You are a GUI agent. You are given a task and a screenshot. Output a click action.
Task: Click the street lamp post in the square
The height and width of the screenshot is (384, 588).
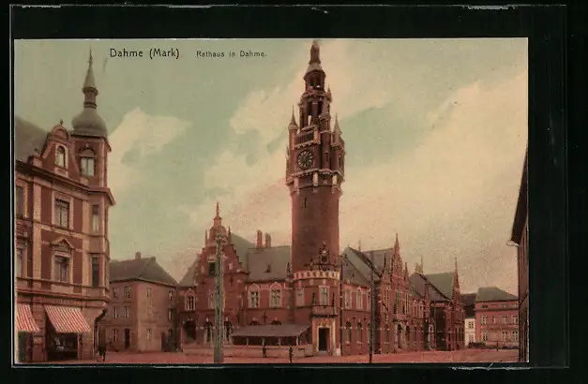click(219, 300)
